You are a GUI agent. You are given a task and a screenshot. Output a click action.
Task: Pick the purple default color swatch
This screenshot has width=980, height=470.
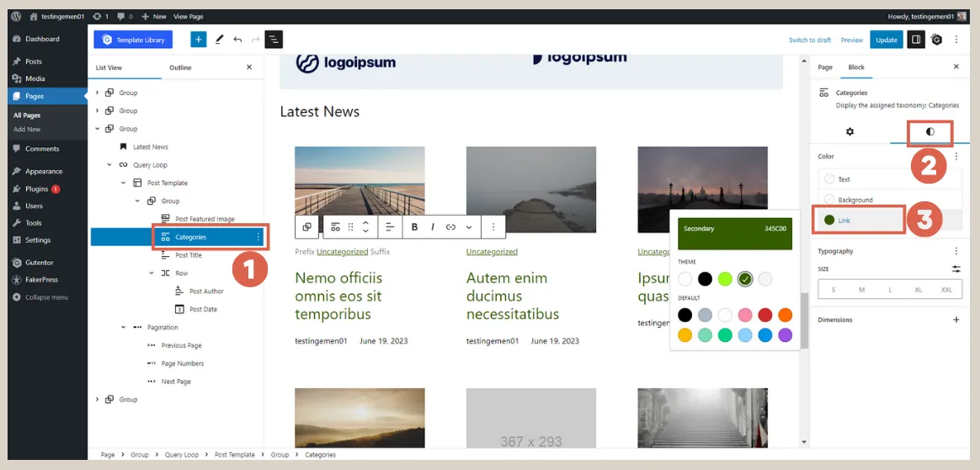tap(785, 335)
